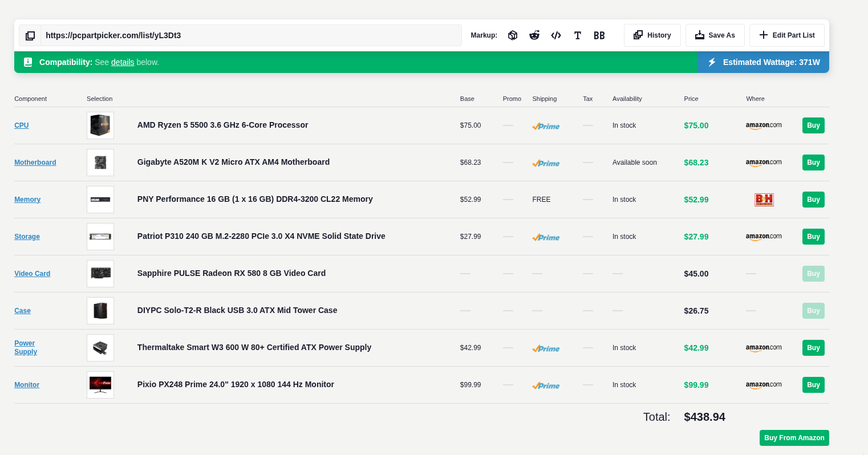Click the B&H logo in Memory row

tap(764, 200)
